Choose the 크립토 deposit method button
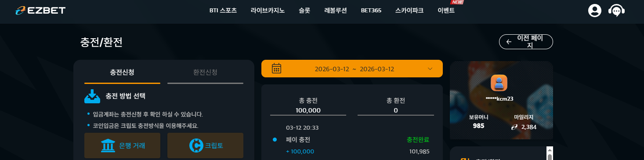644x160 pixels. (205, 145)
